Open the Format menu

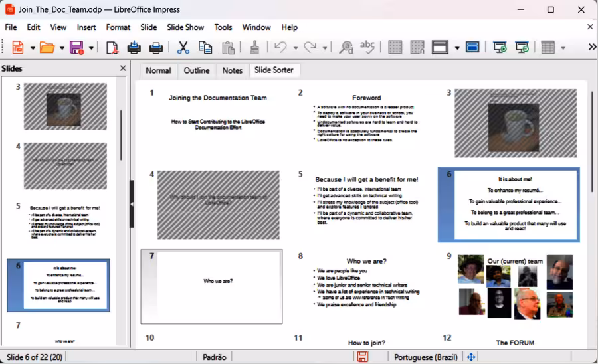coord(118,27)
